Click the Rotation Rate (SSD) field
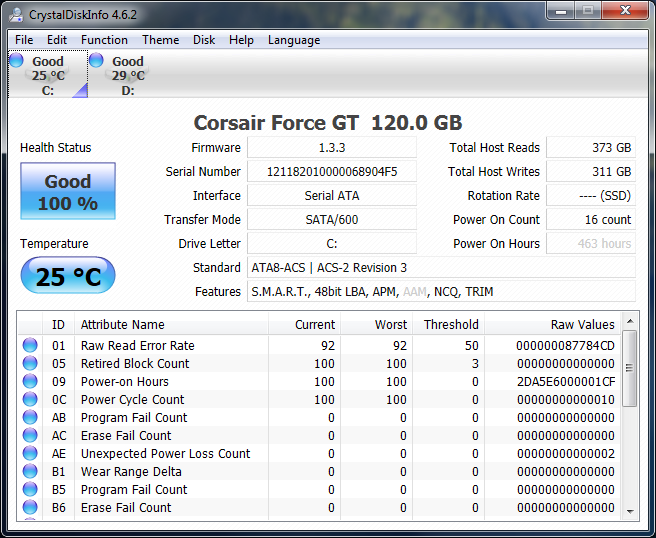The width and height of the screenshot is (656, 538). coord(591,195)
